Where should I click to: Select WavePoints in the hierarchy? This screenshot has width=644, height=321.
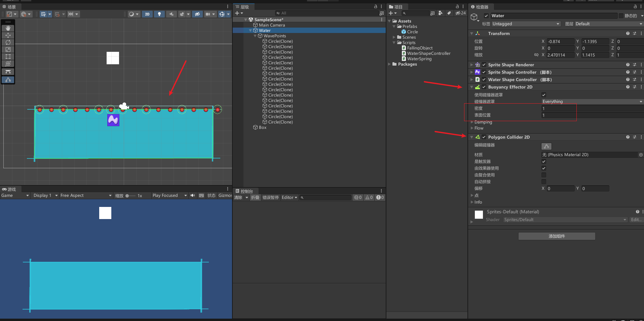click(x=274, y=36)
